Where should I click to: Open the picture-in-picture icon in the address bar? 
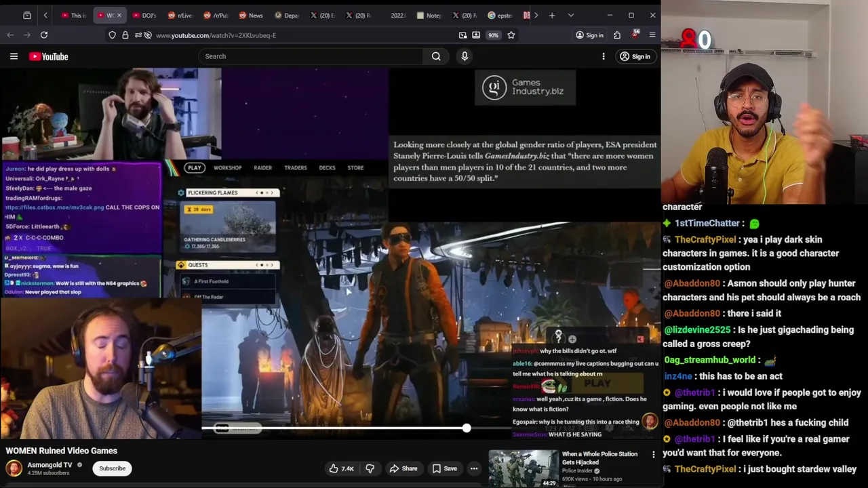tap(462, 35)
